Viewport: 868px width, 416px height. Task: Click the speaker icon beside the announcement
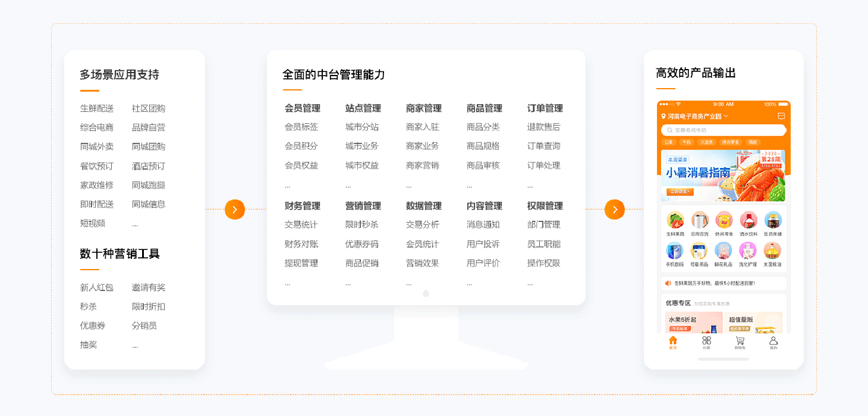667,282
